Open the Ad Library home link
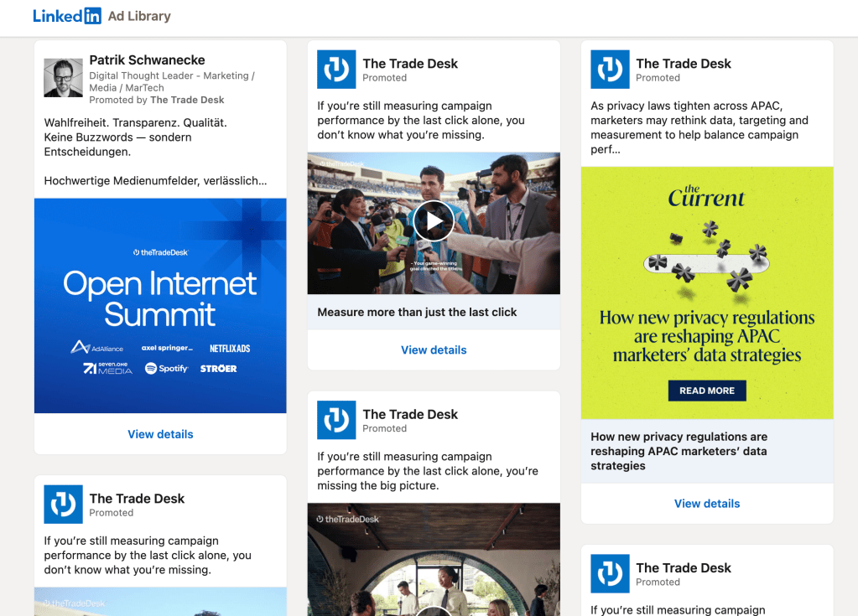Screen dimensions: 858x616 click(139, 16)
